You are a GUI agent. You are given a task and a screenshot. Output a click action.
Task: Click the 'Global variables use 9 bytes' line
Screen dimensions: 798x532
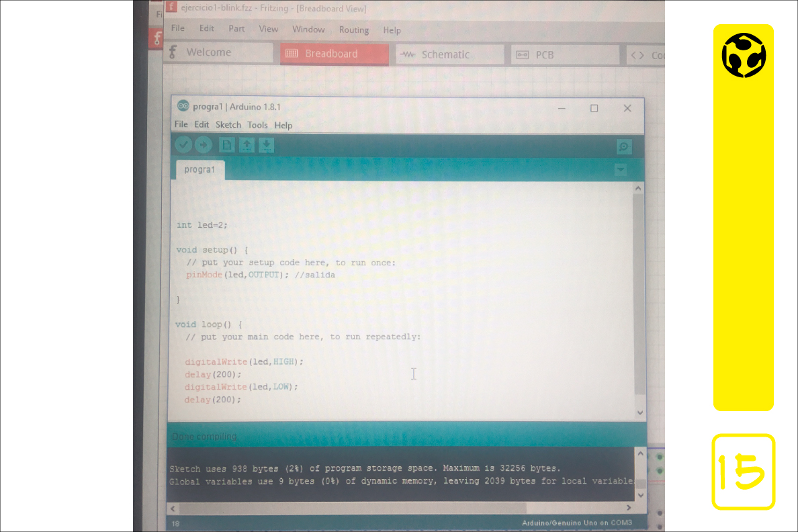pyautogui.click(x=401, y=481)
